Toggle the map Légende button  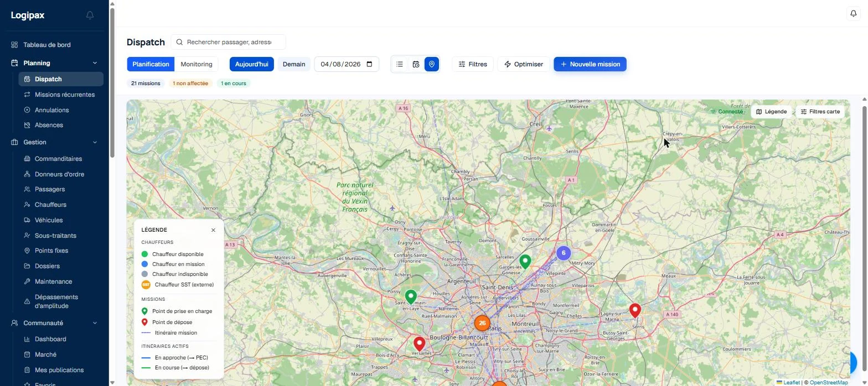pyautogui.click(x=772, y=112)
